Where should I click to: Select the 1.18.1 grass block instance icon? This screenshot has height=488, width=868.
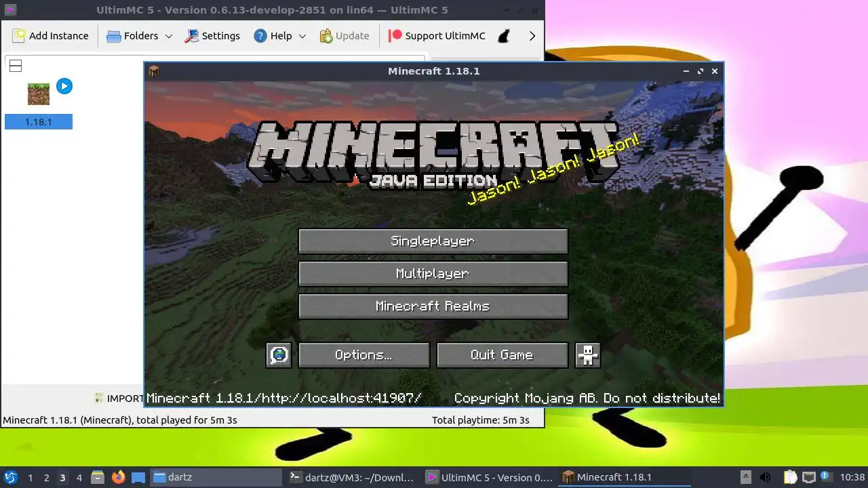click(x=39, y=94)
